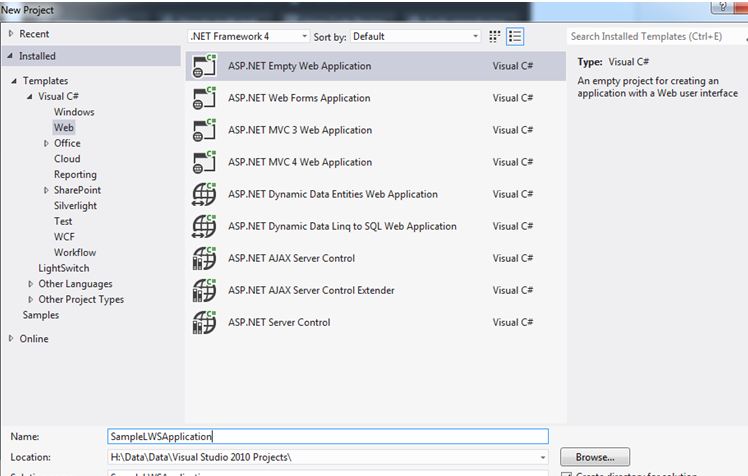Click the Dynamic Data Linq to SQL icon

click(x=204, y=226)
